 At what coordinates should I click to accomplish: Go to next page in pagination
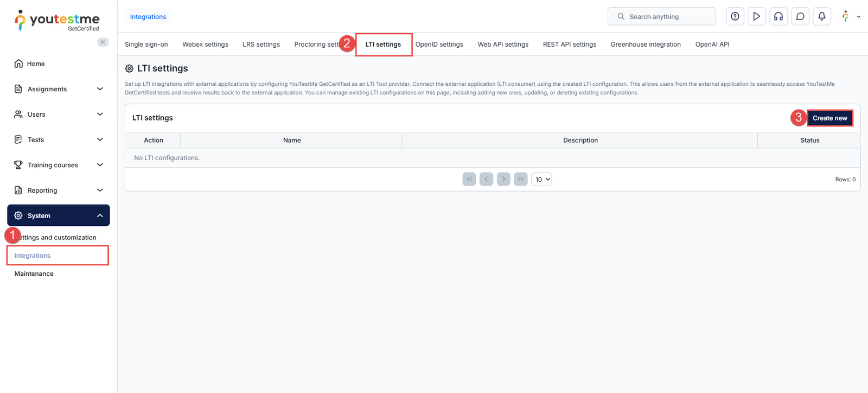point(503,179)
